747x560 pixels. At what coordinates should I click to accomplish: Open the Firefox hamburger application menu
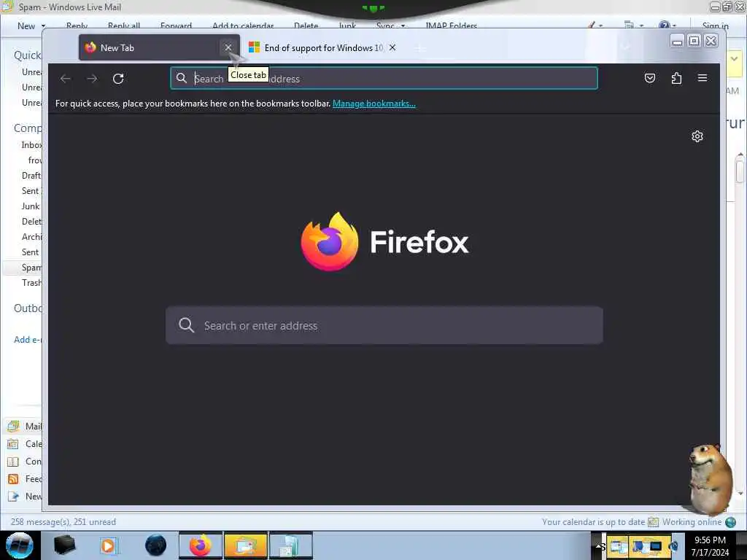[703, 77]
